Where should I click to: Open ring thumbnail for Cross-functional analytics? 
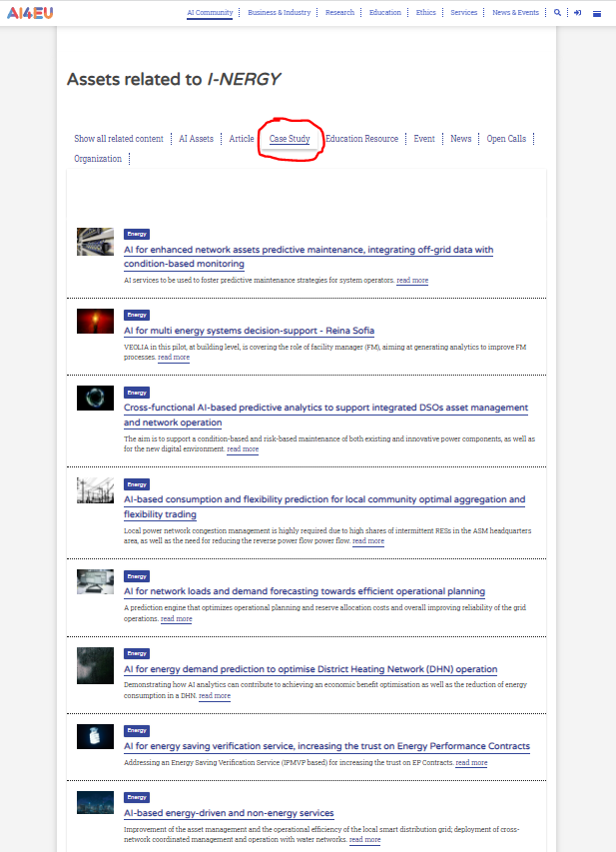[x=95, y=399]
